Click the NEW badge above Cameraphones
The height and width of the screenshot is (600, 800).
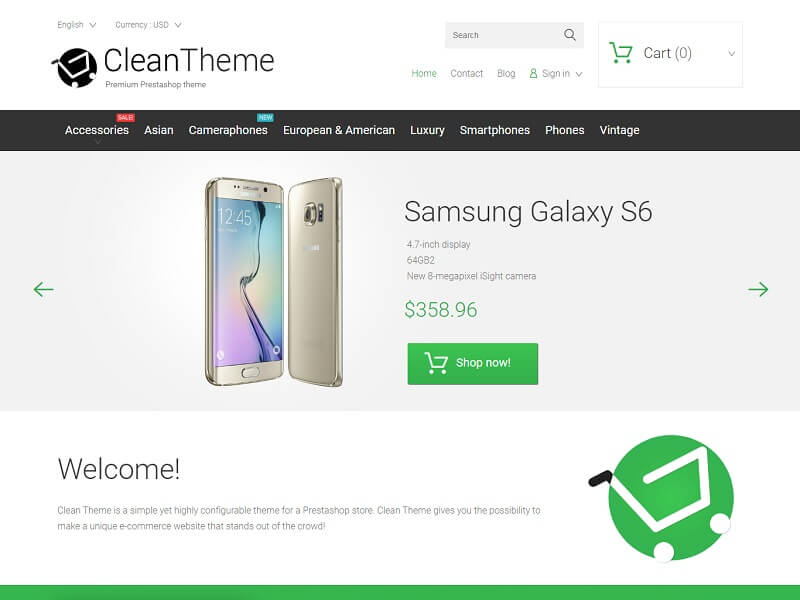(x=265, y=117)
